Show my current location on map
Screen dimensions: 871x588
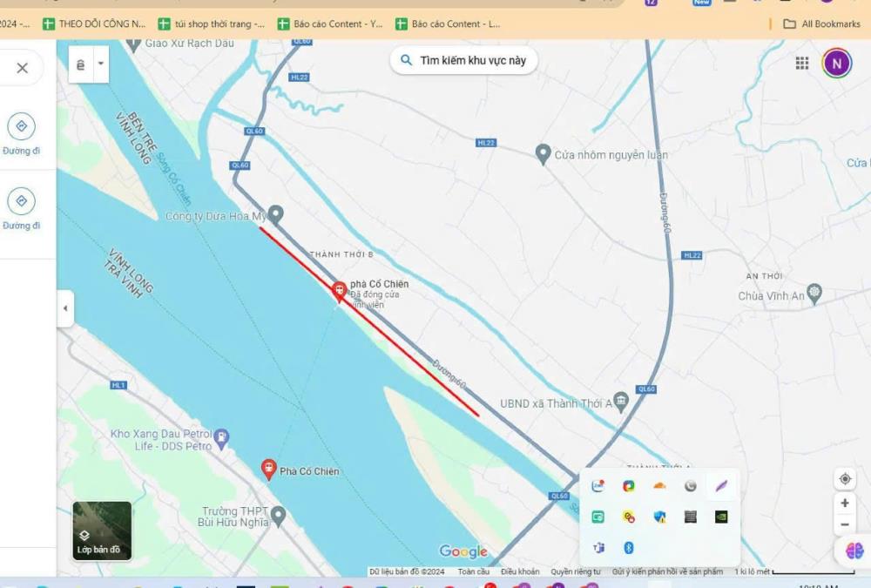point(845,479)
